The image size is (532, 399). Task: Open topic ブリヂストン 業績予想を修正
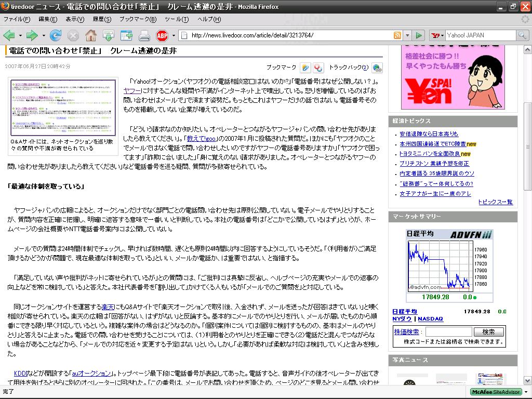tap(434, 164)
